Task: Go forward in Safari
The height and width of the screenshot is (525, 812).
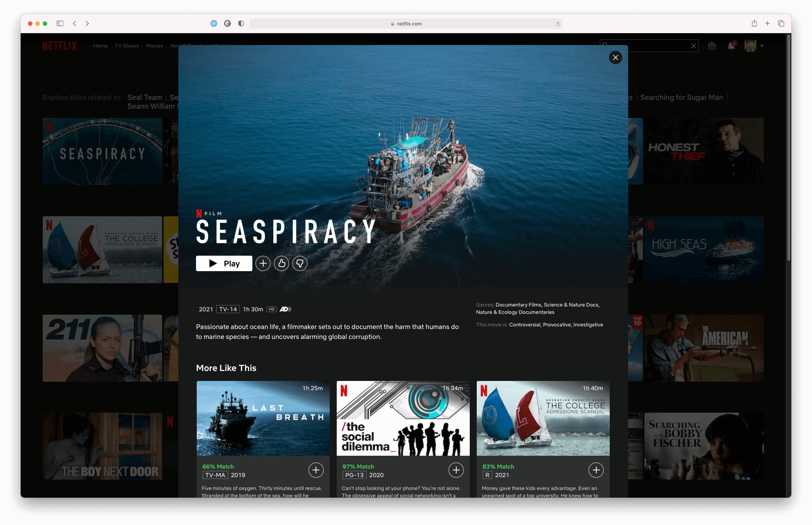Action: click(x=87, y=24)
